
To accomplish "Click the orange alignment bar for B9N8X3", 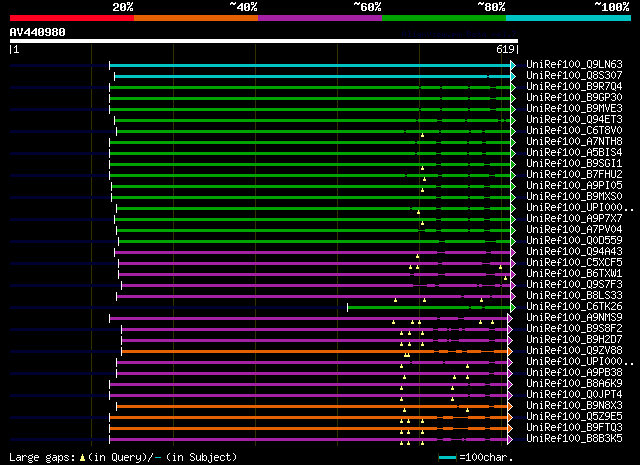I will (312, 407).
